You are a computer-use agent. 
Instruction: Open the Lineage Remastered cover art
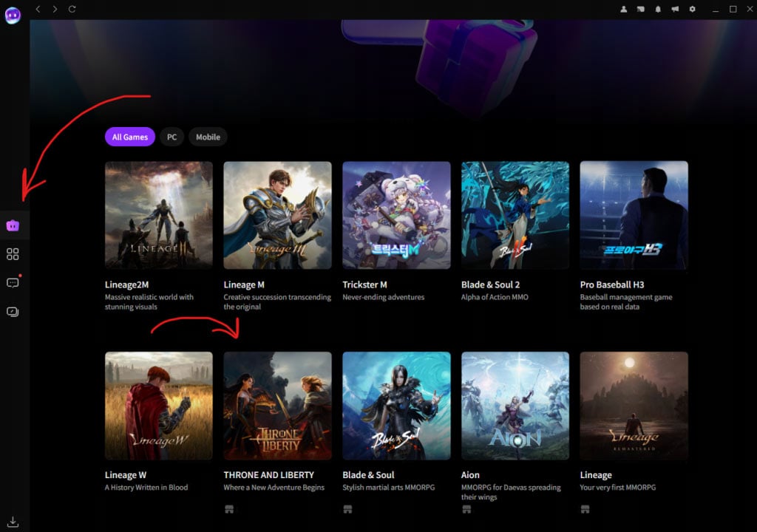point(634,406)
